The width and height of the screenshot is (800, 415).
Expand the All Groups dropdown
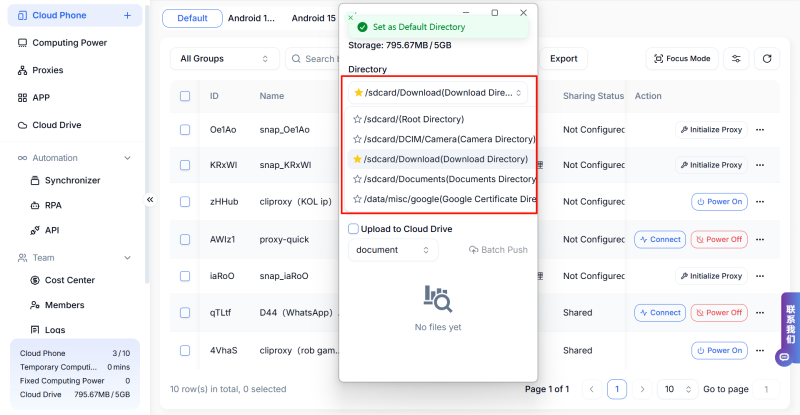coord(224,59)
